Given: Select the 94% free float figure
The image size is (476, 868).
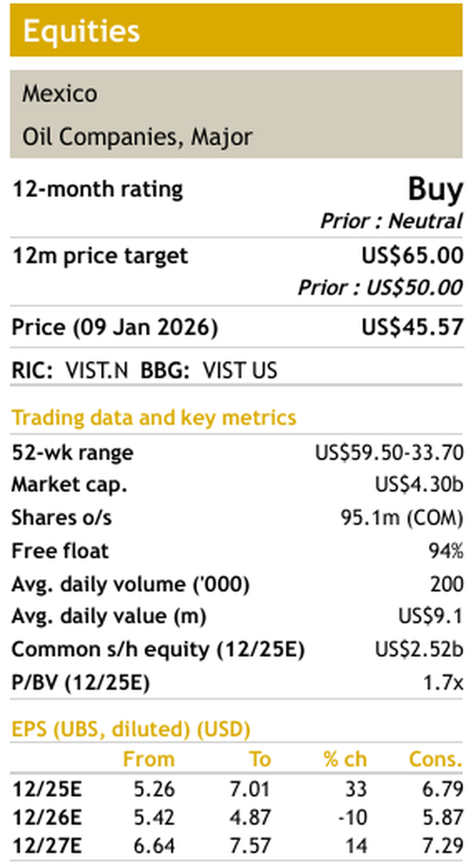Looking at the screenshot, I should click(x=445, y=551).
